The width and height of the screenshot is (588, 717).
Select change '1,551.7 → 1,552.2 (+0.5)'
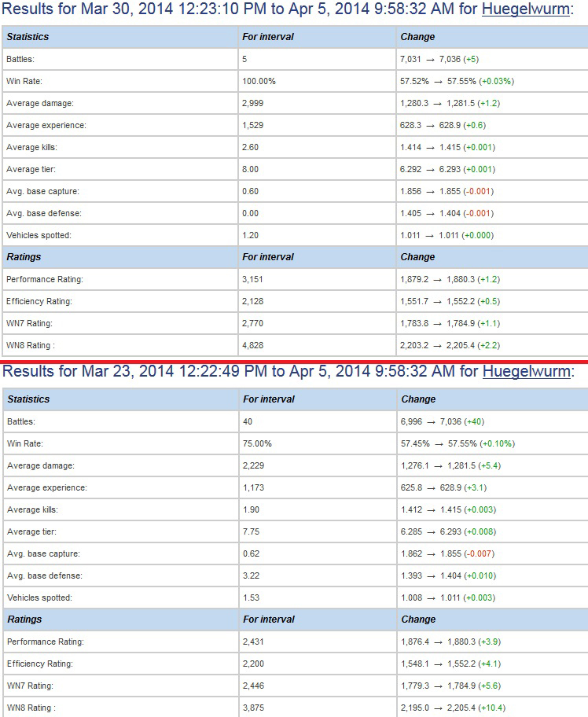pos(450,301)
